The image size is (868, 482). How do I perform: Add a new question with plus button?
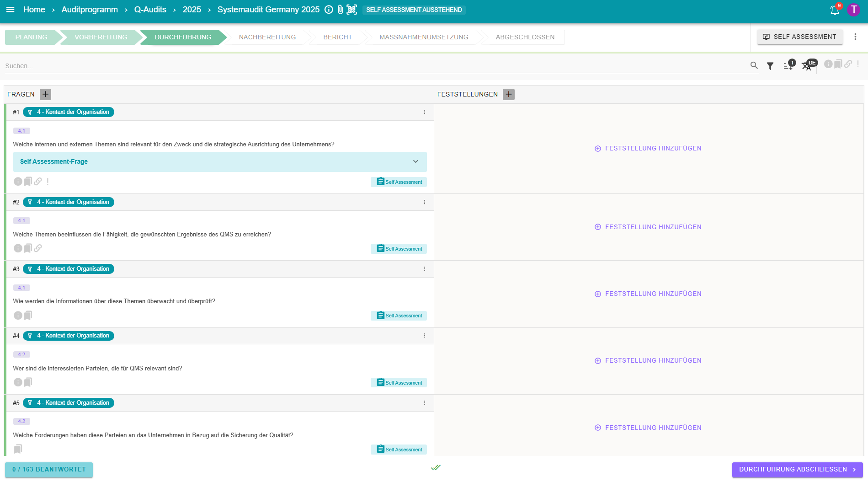click(x=45, y=94)
